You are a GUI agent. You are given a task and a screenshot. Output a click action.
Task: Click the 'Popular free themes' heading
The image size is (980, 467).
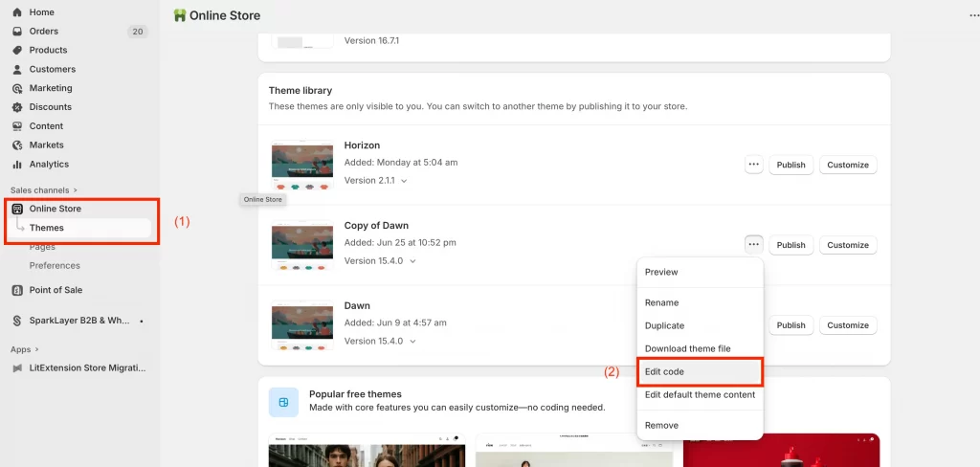pos(355,394)
